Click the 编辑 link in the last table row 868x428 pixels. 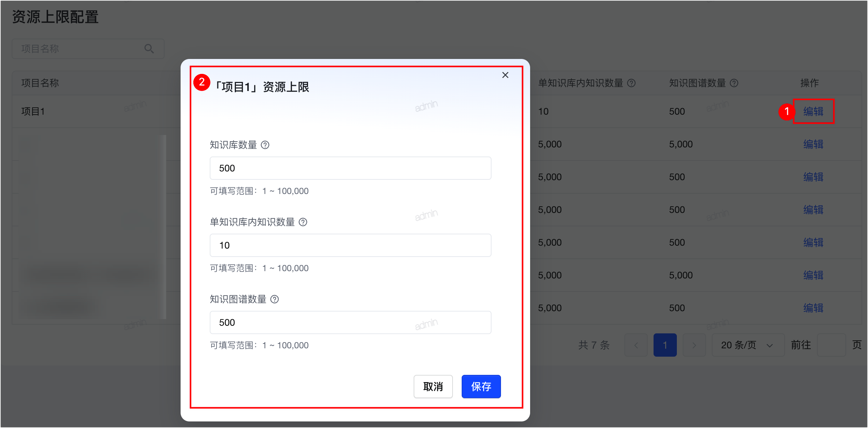pyautogui.click(x=813, y=308)
